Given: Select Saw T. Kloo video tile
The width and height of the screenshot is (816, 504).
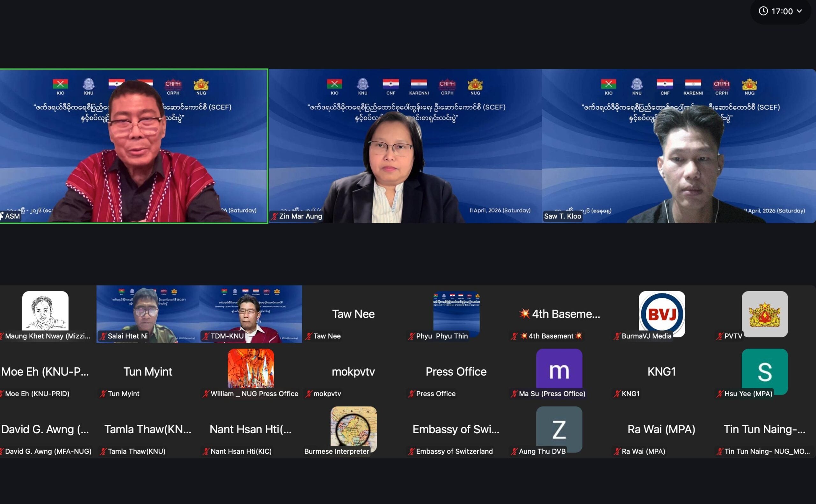Looking at the screenshot, I should point(678,146).
